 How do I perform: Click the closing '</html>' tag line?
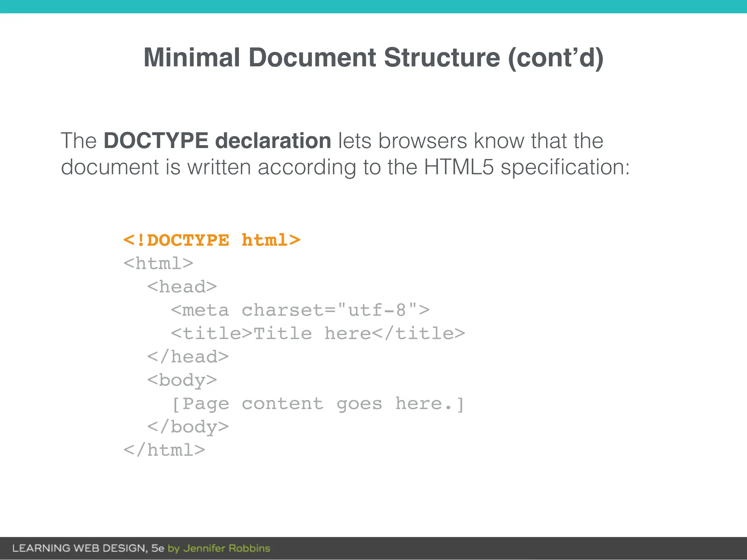coord(165,450)
